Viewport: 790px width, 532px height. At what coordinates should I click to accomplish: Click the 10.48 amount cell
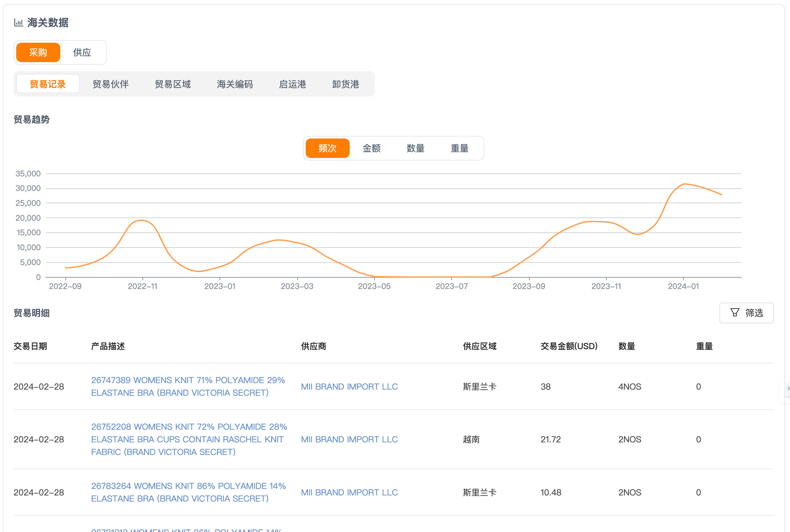(551, 492)
